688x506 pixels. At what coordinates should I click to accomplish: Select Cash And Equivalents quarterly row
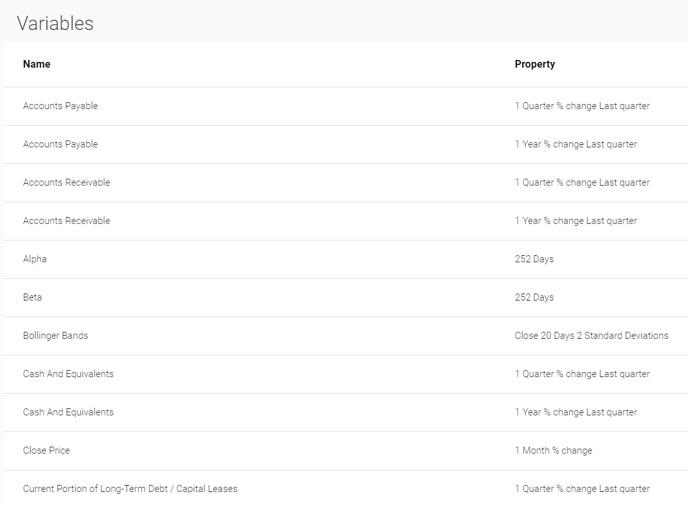click(x=346, y=374)
